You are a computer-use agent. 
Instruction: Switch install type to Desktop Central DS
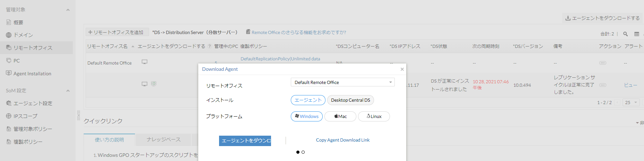tap(350, 100)
